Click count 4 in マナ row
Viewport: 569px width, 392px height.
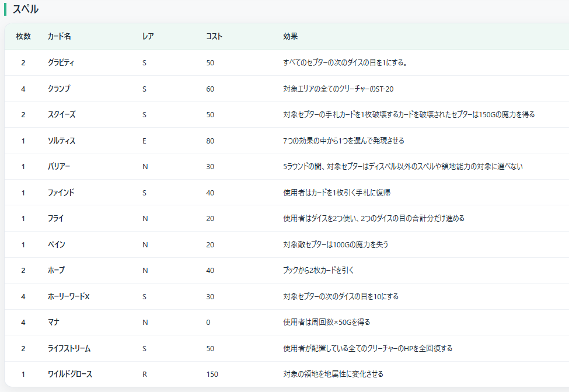click(23, 323)
